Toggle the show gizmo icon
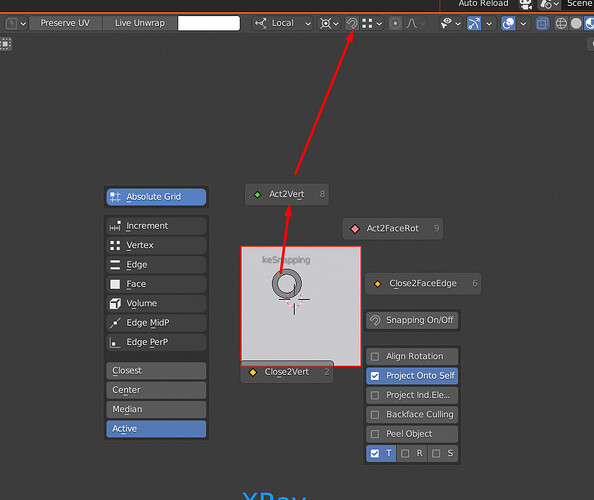Viewport: 594px width, 500px height. click(474, 23)
